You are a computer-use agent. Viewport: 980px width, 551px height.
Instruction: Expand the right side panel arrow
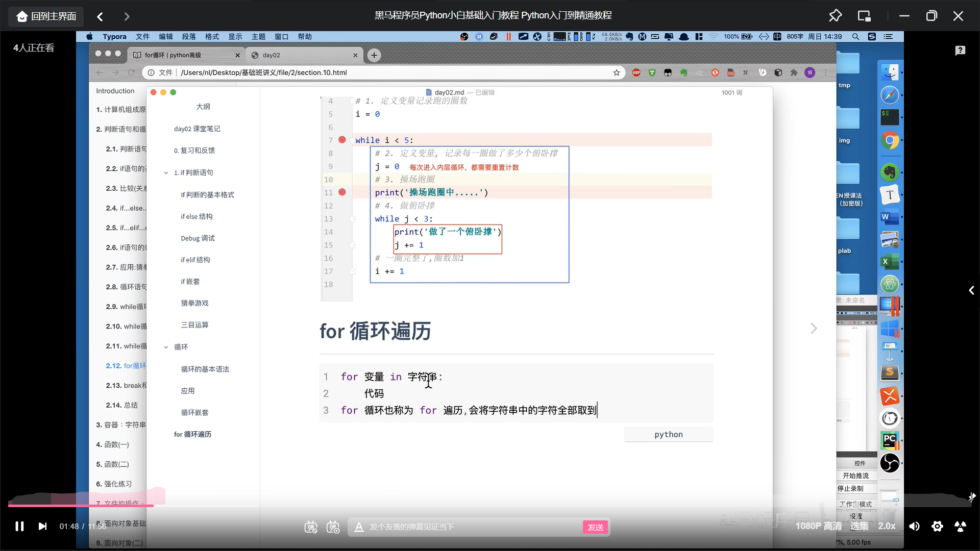pyautogui.click(x=971, y=290)
